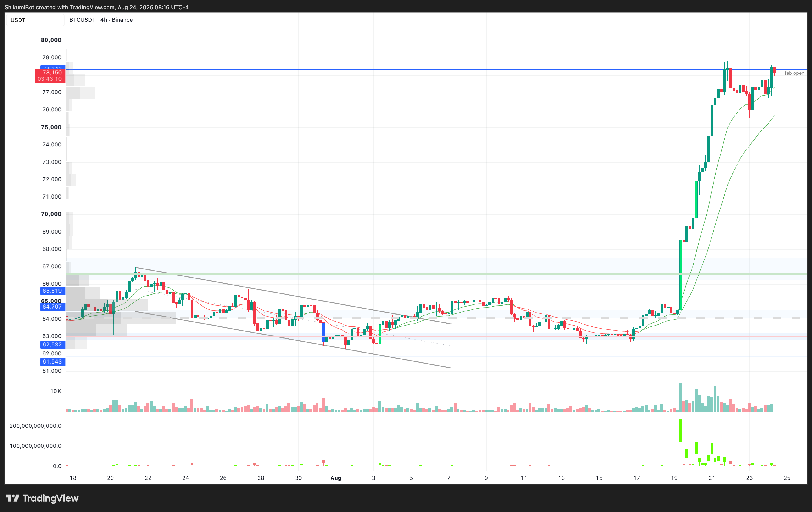
Task: Select the blue 62,532 price level label
Action: (x=52, y=344)
